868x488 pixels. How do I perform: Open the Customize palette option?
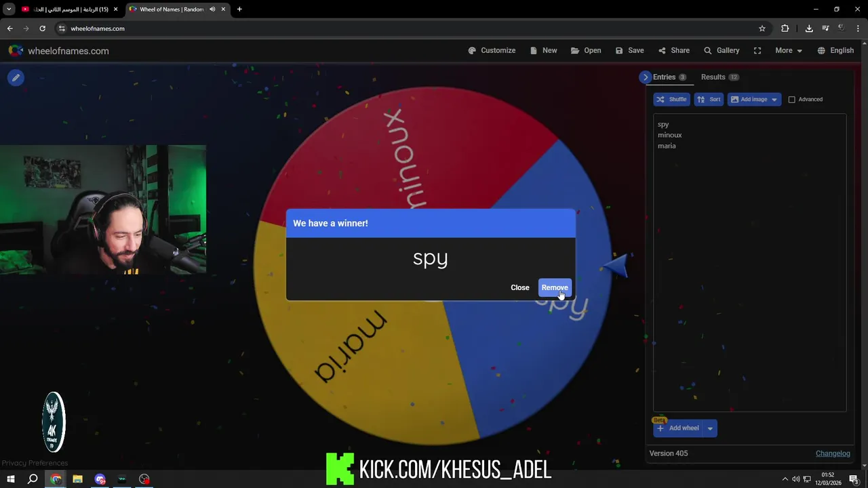pyautogui.click(x=492, y=50)
